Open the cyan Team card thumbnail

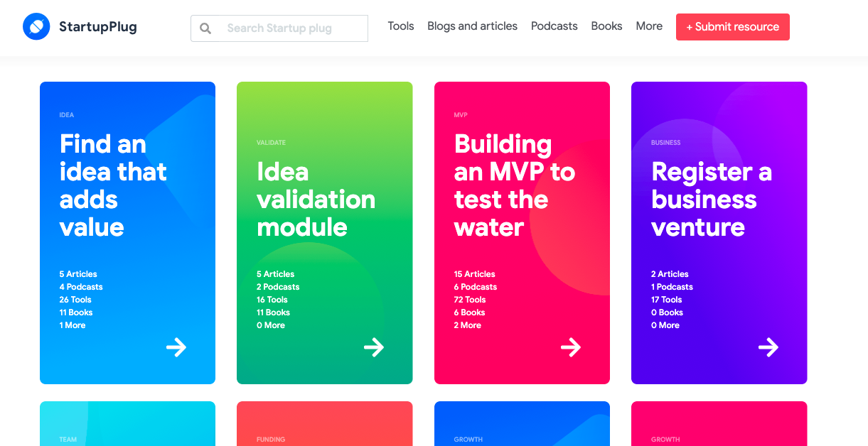127,424
